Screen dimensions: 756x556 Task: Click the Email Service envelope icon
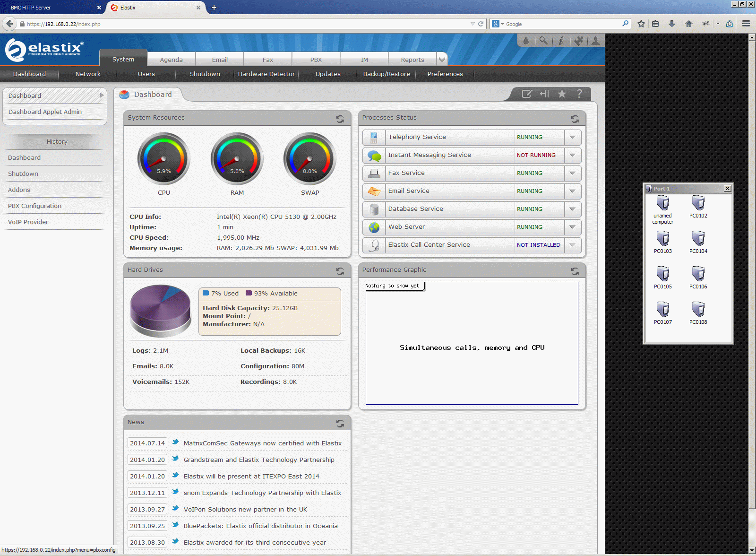pos(374,191)
